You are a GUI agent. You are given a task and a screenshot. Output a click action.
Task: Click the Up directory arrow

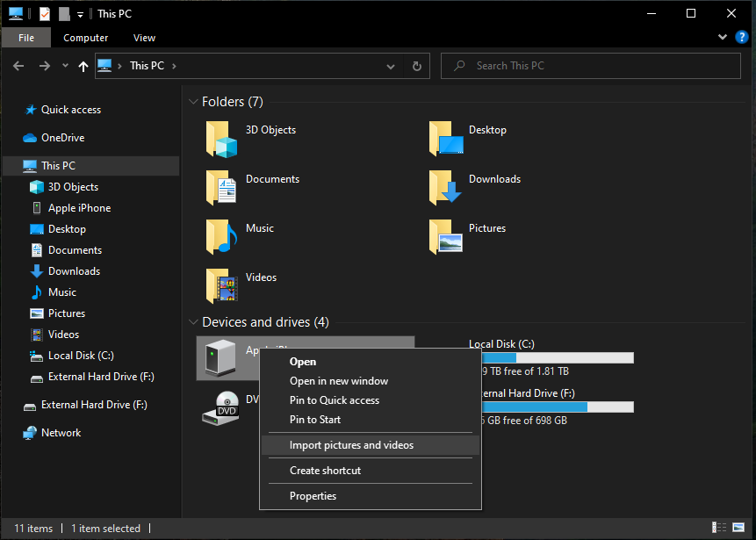[x=83, y=66]
